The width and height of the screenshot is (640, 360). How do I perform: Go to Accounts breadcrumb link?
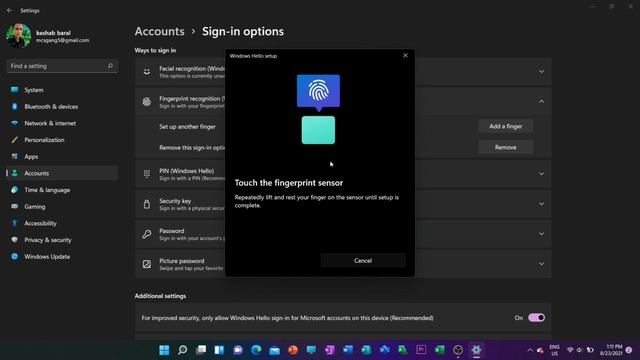(x=160, y=31)
